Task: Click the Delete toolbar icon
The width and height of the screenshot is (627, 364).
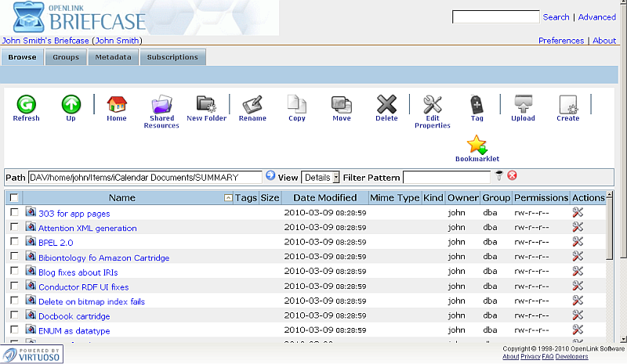Action: [386, 104]
